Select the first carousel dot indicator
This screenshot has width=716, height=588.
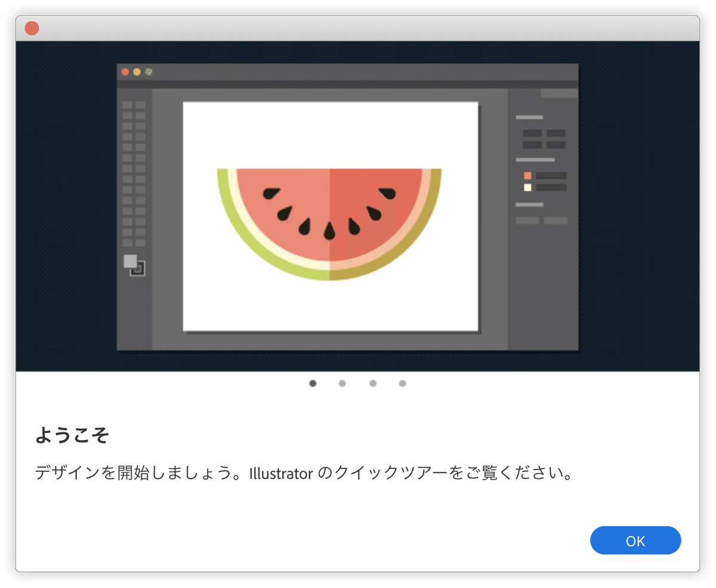click(312, 383)
